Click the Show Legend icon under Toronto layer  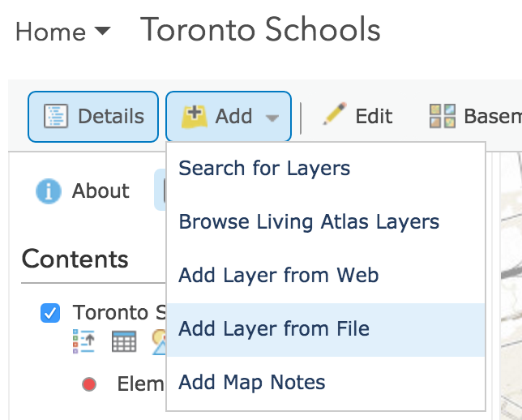pyautogui.click(x=84, y=341)
